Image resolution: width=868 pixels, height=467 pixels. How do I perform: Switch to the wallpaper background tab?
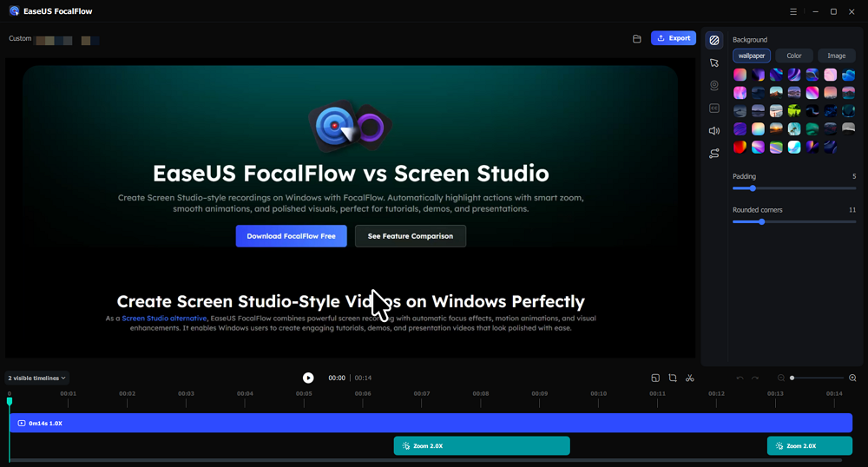pyautogui.click(x=751, y=56)
